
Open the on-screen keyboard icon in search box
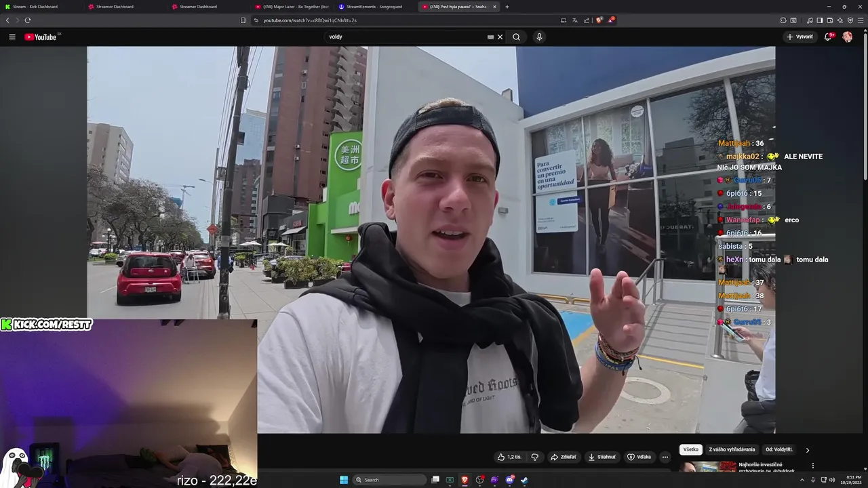[x=490, y=37]
